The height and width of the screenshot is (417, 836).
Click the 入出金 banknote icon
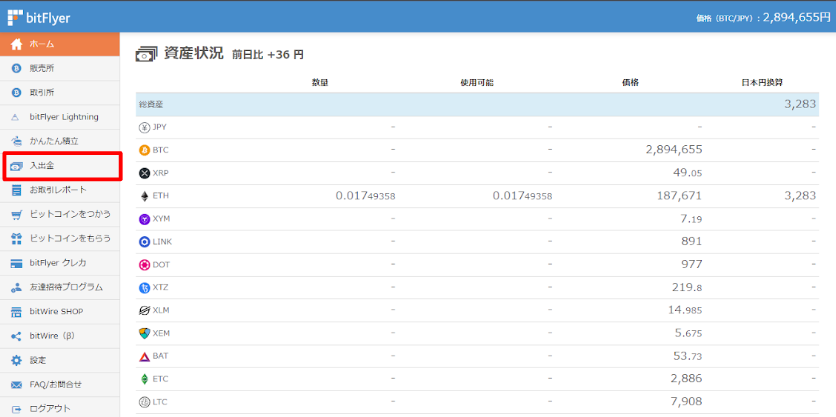pyautogui.click(x=17, y=166)
